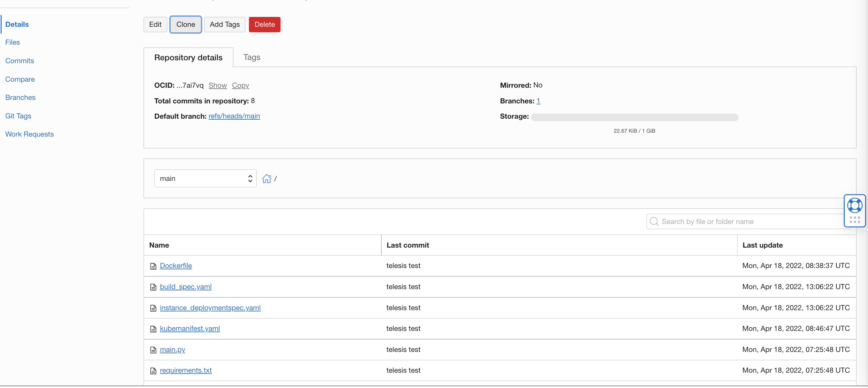Image resolution: width=868 pixels, height=388 pixels.
Task: Open the refs/heads/main default branch link
Action: pyautogui.click(x=234, y=116)
